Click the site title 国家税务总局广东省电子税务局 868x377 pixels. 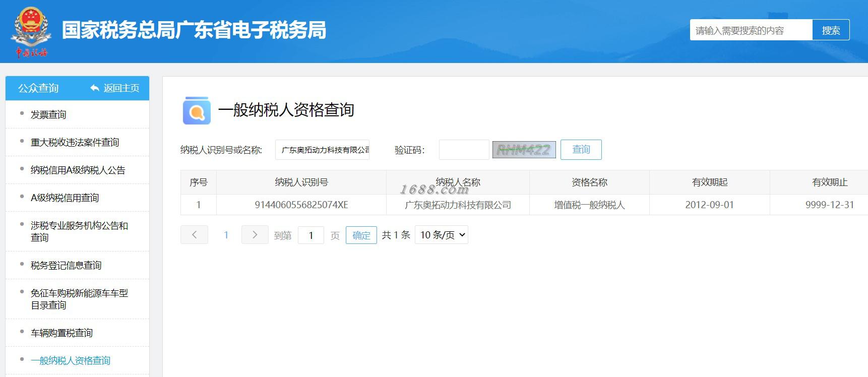click(194, 30)
